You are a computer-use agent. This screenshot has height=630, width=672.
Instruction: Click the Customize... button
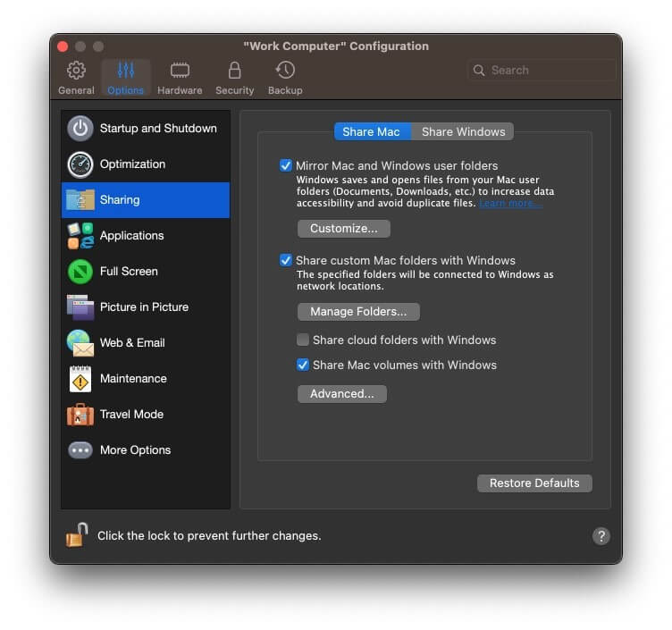[x=344, y=229]
